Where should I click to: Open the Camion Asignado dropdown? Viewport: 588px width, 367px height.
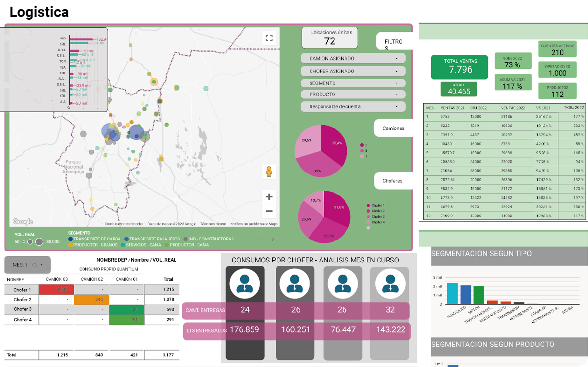pos(353,59)
